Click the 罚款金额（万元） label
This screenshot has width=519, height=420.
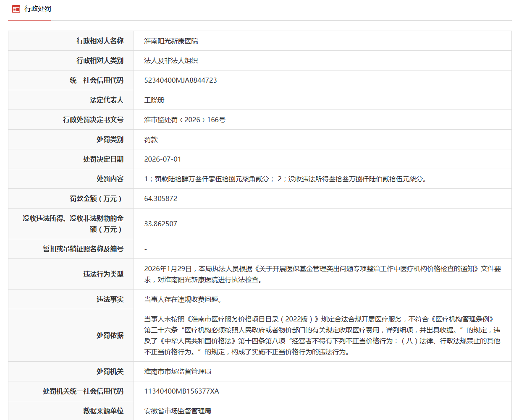point(97,198)
